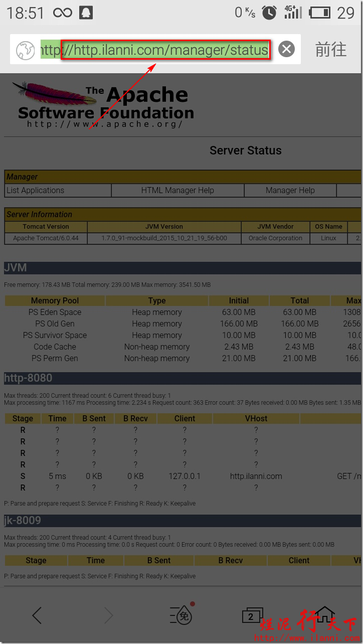Tap the QQ notification icon
The height and width of the screenshot is (644, 363).
pos(86,13)
